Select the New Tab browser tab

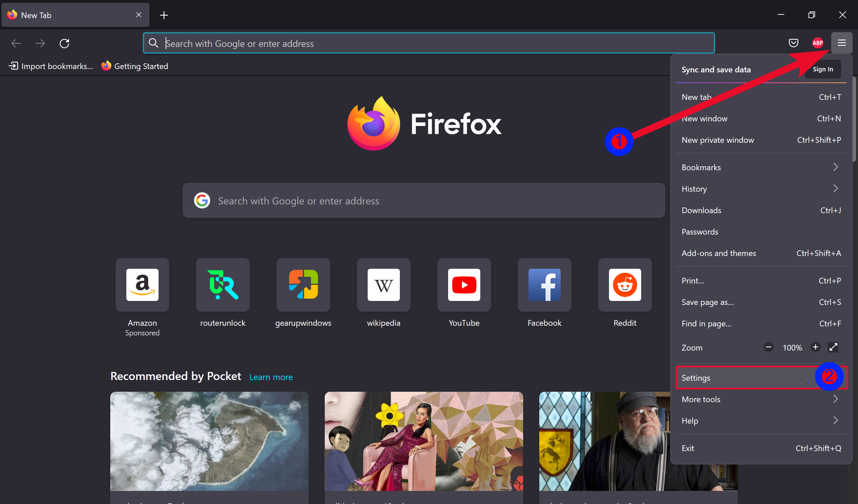75,15
